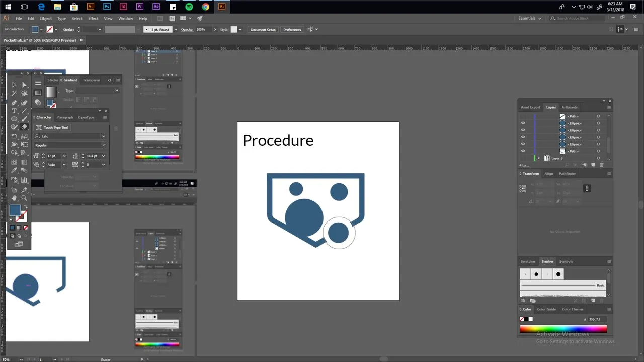The width and height of the screenshot is (644, 362).
Task: Select the Artboard tool
Action: click(x=14, y=190)
